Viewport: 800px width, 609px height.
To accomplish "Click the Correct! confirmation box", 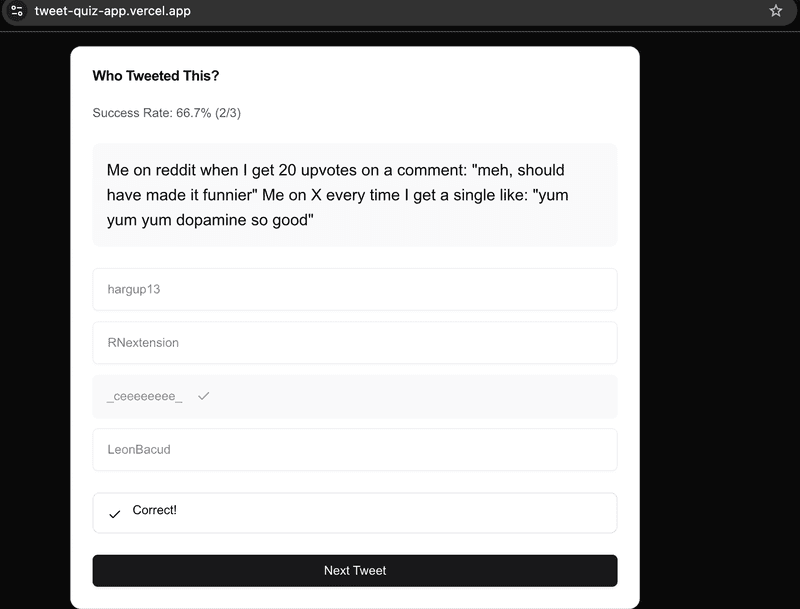I will coord(353,512).
